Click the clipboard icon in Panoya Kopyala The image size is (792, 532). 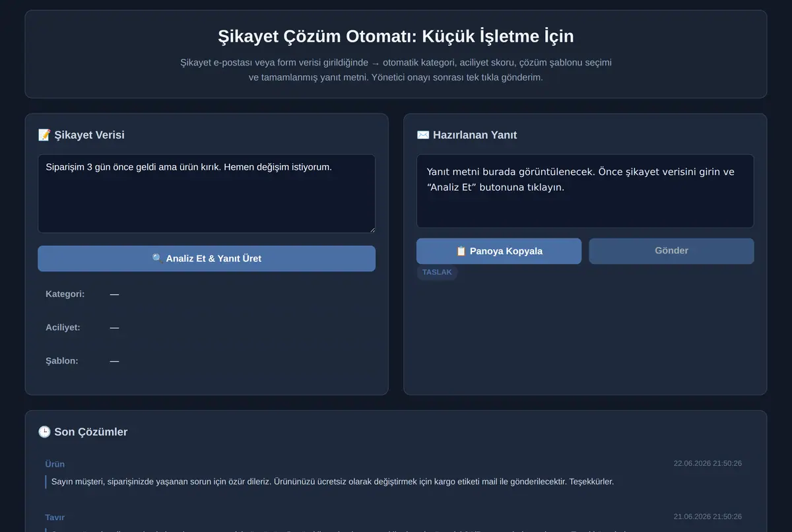coord(461,251)
